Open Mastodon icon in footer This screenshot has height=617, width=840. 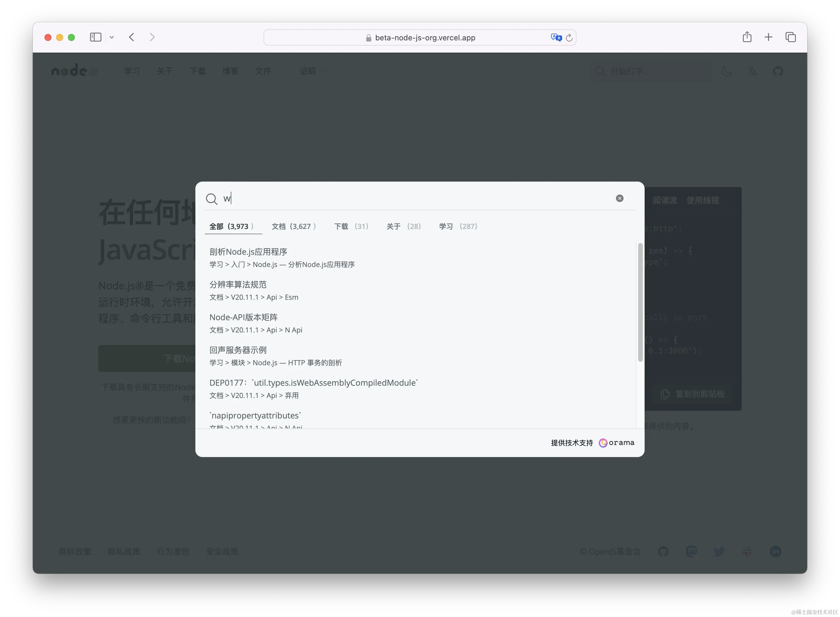point(691,551)
